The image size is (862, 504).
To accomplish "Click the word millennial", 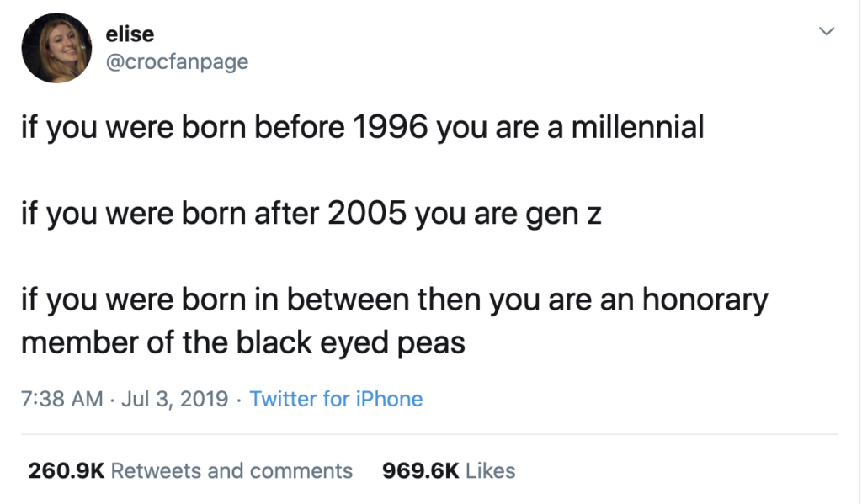I will tap(638, 128).
